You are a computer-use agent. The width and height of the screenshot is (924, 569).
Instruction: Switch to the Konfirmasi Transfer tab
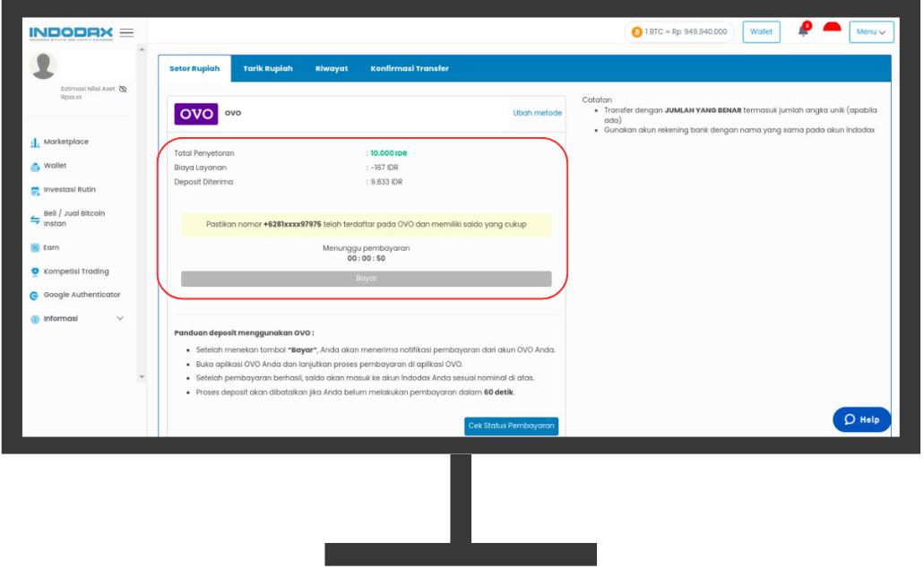tap(410, 69)
